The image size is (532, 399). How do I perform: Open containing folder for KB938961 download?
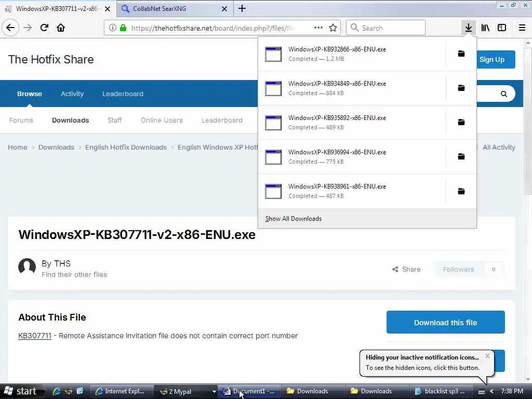461,191
